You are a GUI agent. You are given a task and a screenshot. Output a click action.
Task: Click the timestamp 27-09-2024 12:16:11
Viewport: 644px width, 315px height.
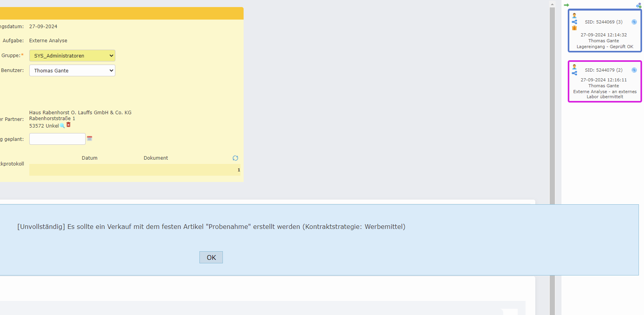coord(604,80)
